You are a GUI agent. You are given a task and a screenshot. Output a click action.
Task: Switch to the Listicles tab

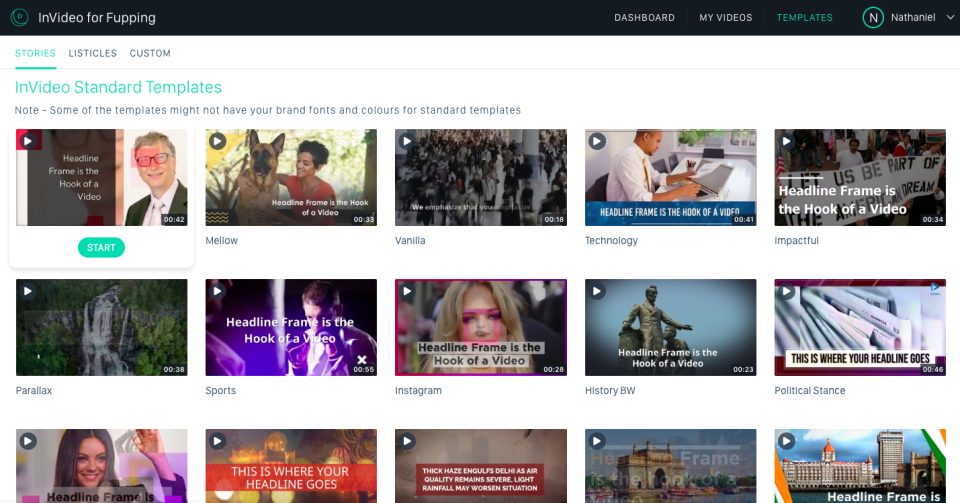[x=92, y=53]
